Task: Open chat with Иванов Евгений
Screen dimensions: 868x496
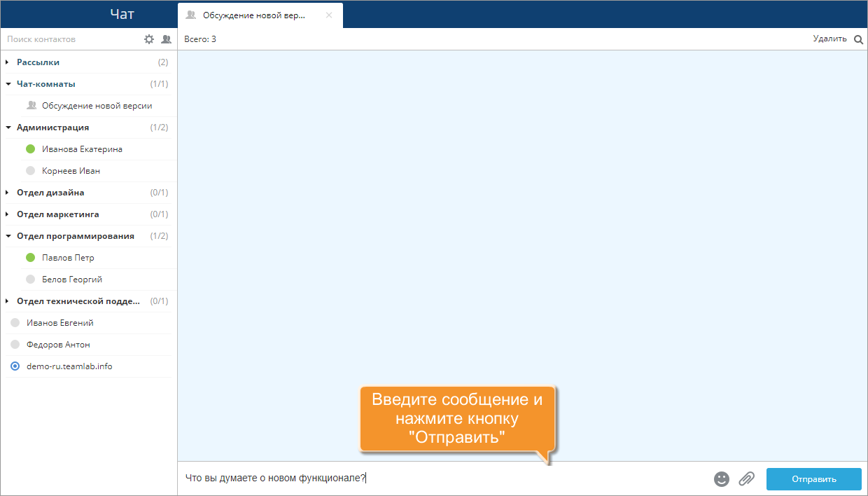Action: tap(60, 323)
